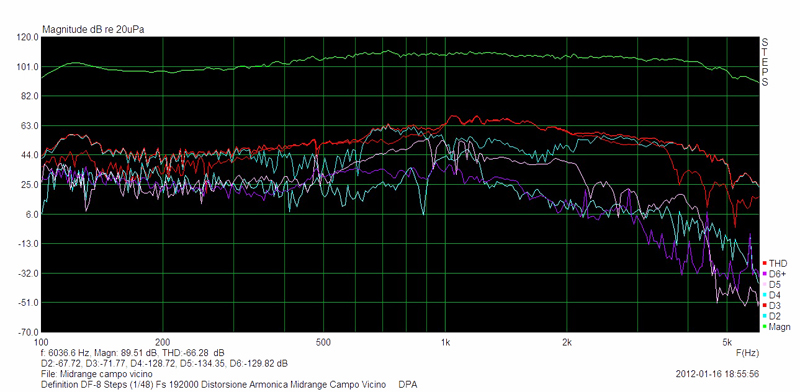Click the 5k frequency axis label

pos(727,342)
